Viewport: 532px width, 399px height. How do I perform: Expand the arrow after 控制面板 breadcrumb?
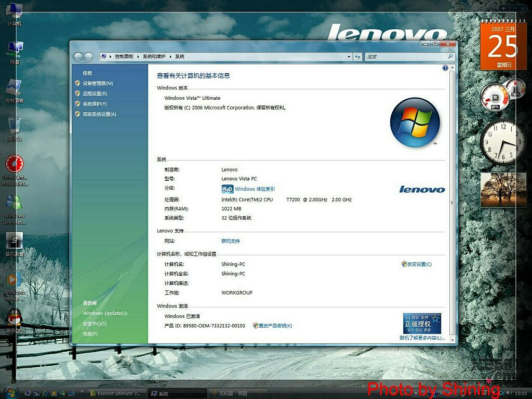(138, 57)
